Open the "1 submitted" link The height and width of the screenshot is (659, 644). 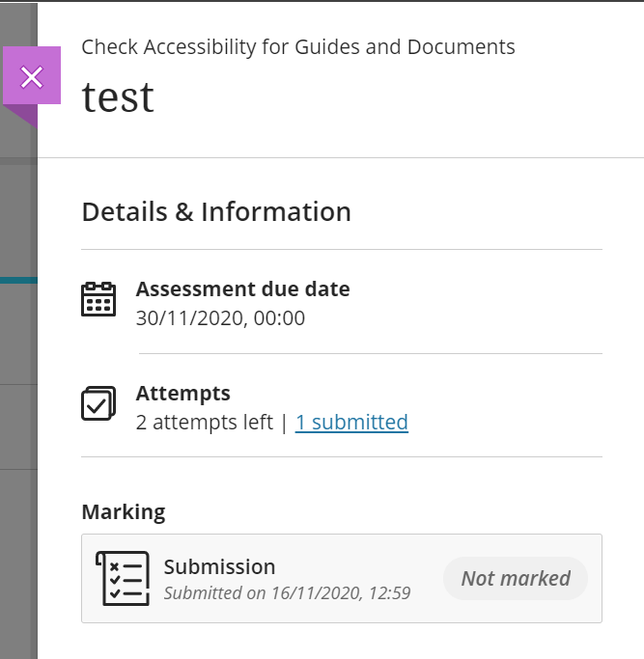(351, 422)
